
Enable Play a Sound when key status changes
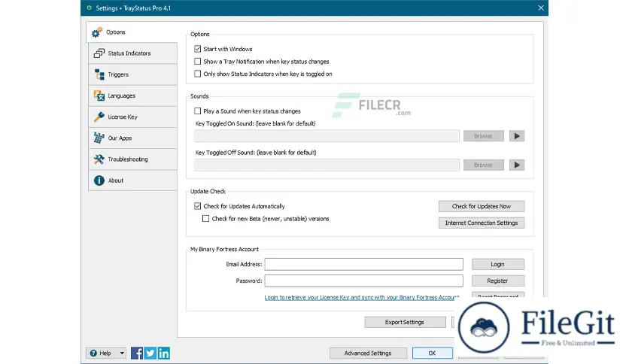(197, 111)
